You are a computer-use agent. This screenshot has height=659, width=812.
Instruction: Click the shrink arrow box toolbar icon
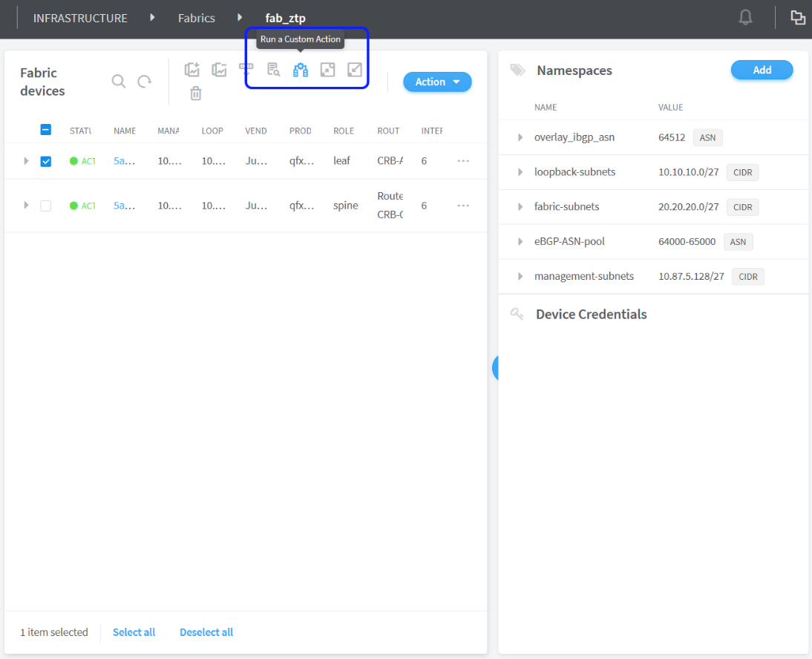[355, 70]
